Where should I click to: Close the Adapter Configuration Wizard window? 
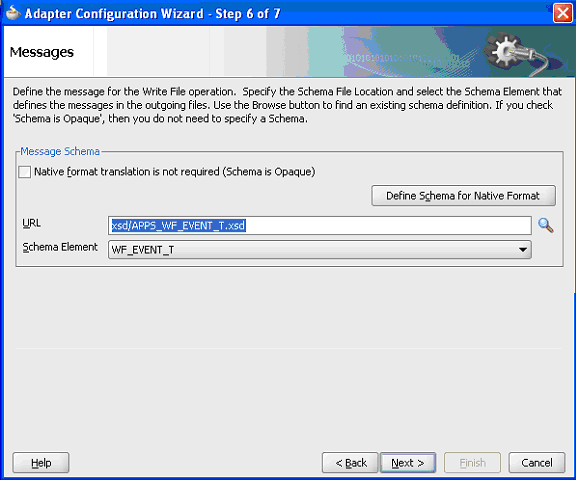coord(562,13)
